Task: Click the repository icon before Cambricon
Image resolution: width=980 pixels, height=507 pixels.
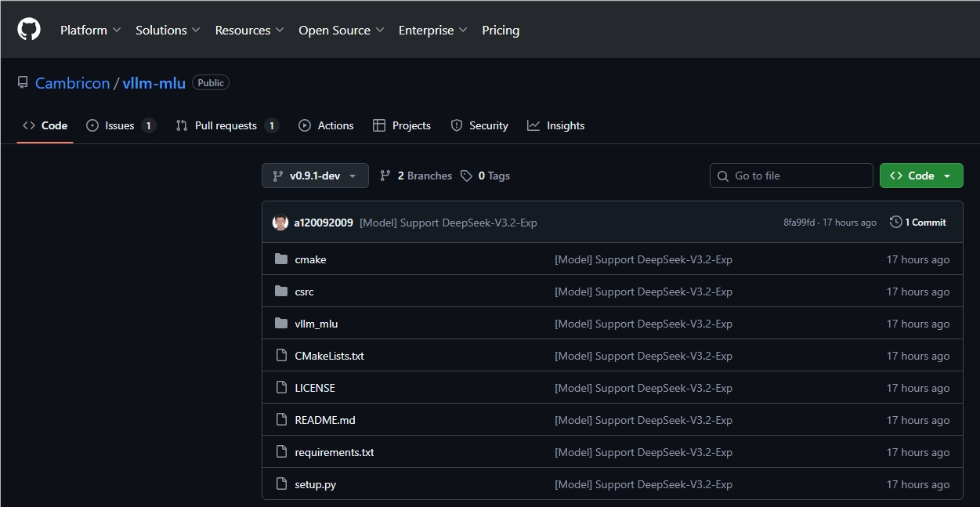Action: [x=23, y=83]
